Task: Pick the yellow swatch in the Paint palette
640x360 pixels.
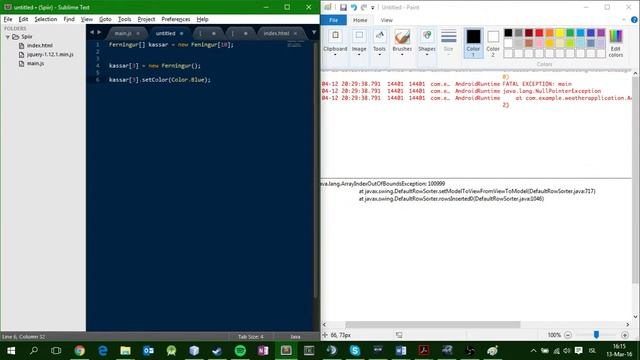Action: [x=560, y=33]
